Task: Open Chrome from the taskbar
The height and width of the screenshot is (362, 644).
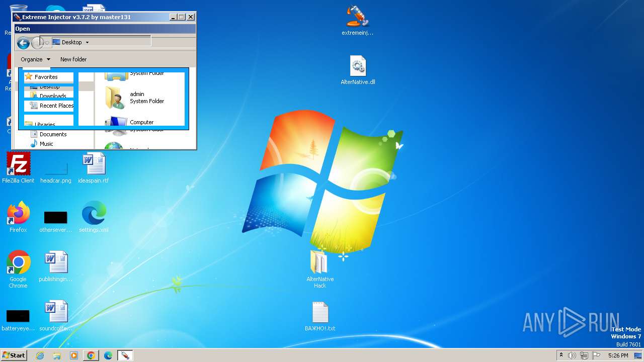Action: point(91,355)
